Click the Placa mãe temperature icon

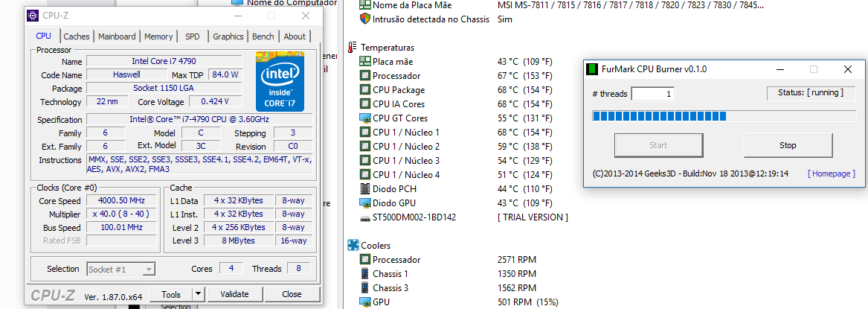tap(364, 62)
